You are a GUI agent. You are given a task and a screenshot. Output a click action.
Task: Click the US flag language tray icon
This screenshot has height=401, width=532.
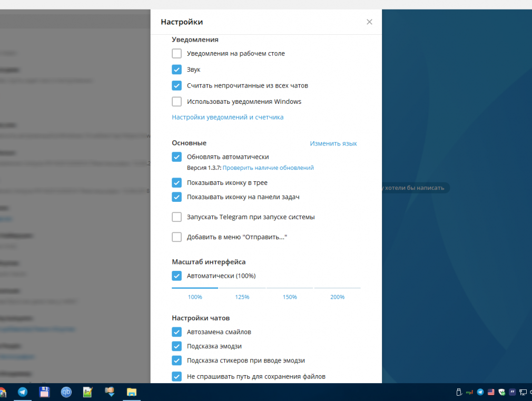(491, 392)
